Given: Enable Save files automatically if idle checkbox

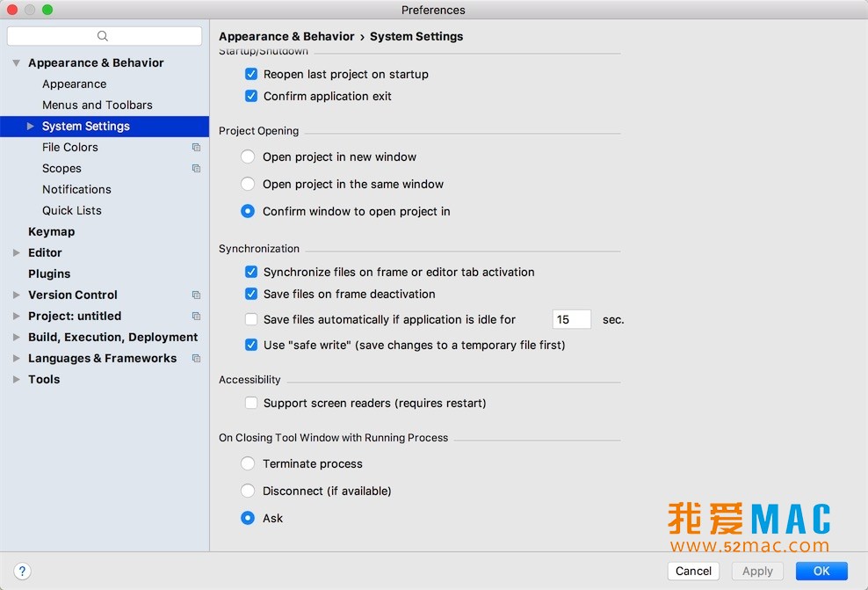Looking at the screenshot, I should pos(251,320).
